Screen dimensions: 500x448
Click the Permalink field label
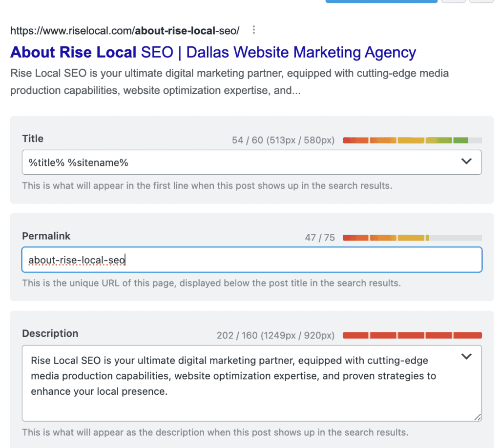pyautogui.click(x=46, y=236)
